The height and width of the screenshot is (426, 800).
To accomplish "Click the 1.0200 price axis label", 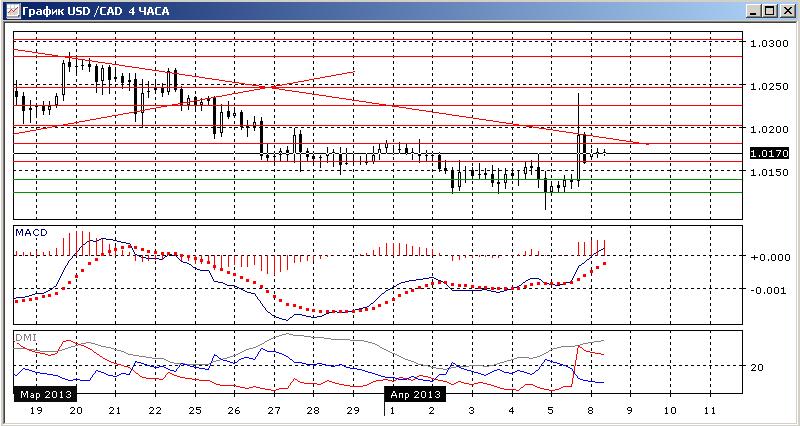I will coord(768,130).
